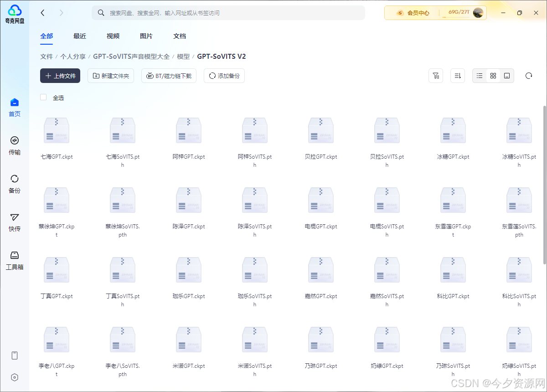Open the 工具箱 toolbox sidebar icon
This screenshot has height=392, width=547.
click(x=15, y=255)
